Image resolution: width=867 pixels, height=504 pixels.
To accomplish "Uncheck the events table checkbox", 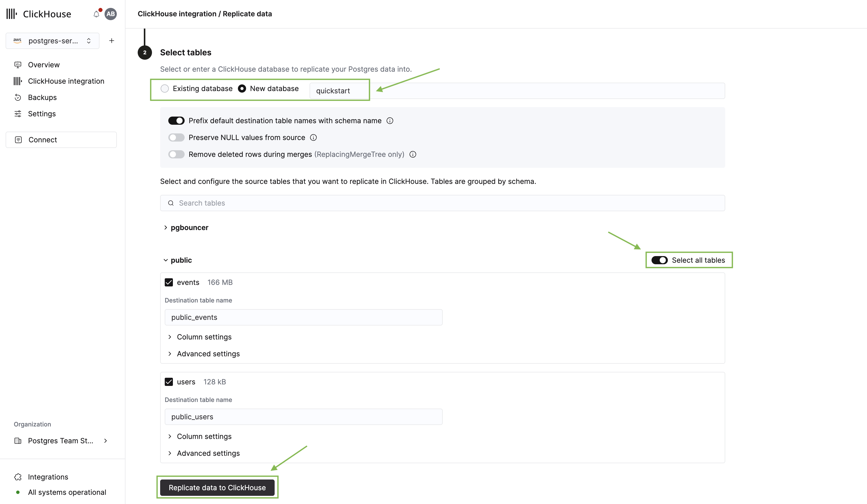I will [x=169, y=282].
